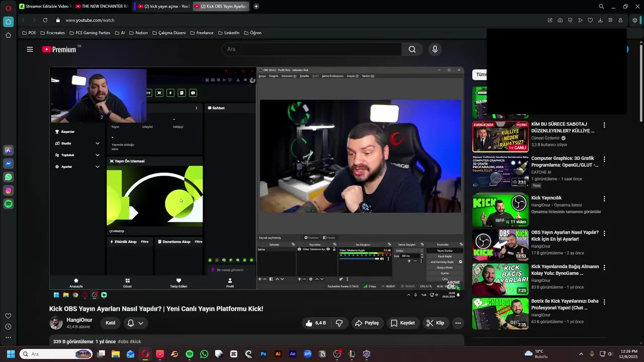Open the HangiOnur channel avatar
The width and height of the screenshot is (644, 362).
click(56, 323)
